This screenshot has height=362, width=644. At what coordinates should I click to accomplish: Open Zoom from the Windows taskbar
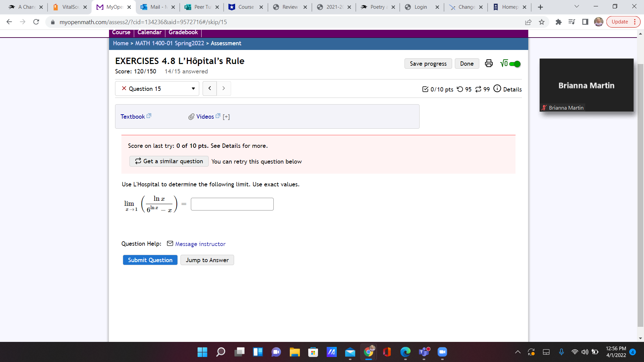tap(442, 352)
